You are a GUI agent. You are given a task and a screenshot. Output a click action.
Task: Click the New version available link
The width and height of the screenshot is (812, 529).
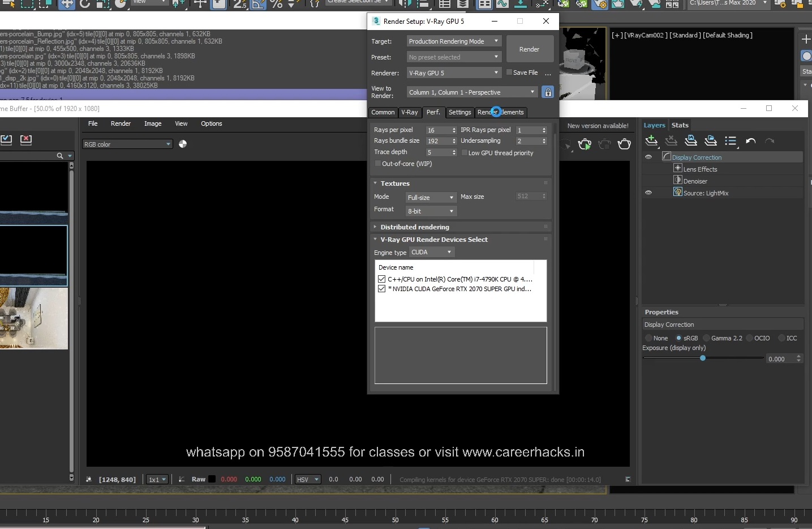tap(598, 126)
